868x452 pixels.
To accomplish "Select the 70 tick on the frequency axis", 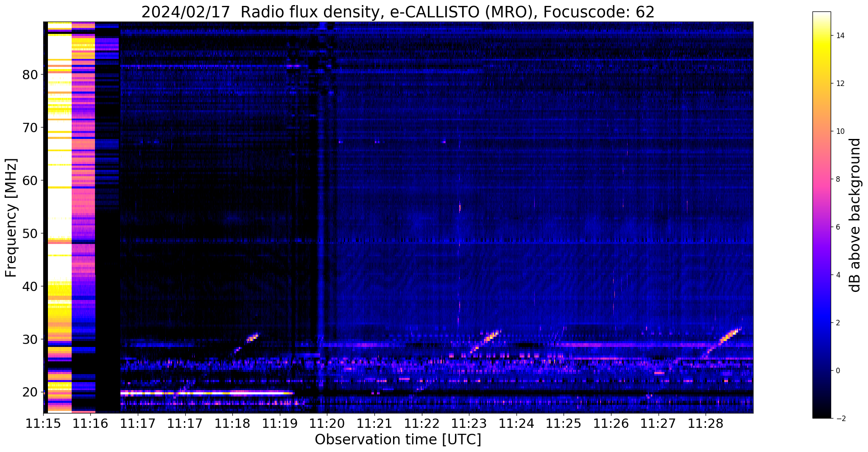I will pyautogui.click(x=30, y=128).
